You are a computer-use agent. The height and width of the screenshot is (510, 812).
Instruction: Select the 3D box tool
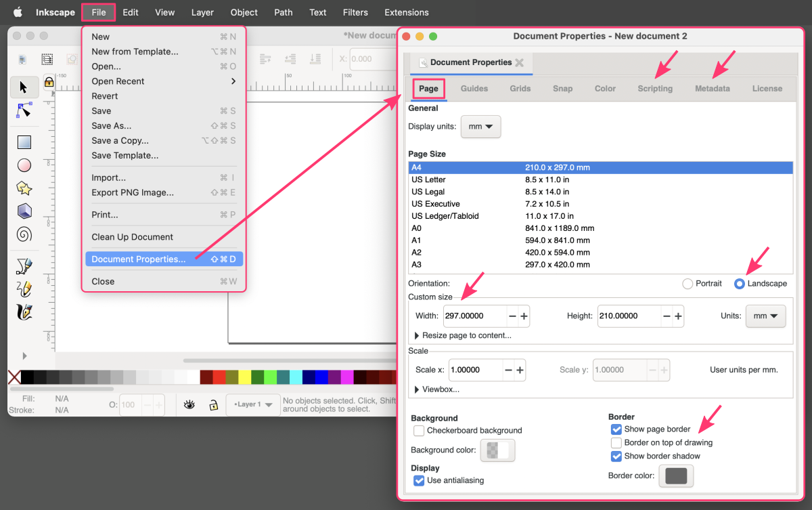pos(24,211)
